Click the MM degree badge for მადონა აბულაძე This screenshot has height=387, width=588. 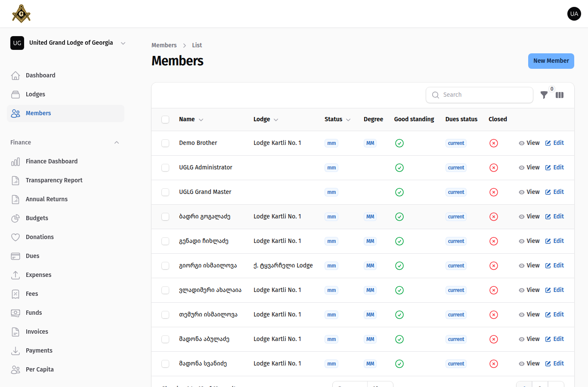370,339
